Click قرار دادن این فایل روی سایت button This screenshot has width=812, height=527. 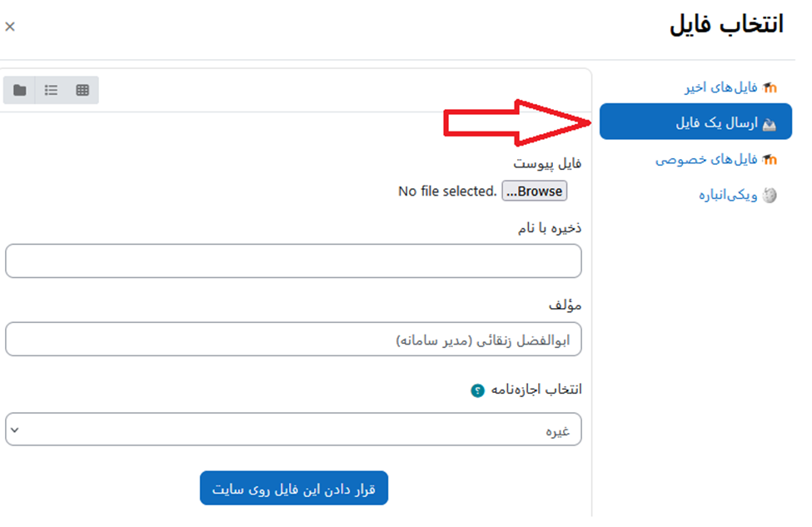click(294, 488)
